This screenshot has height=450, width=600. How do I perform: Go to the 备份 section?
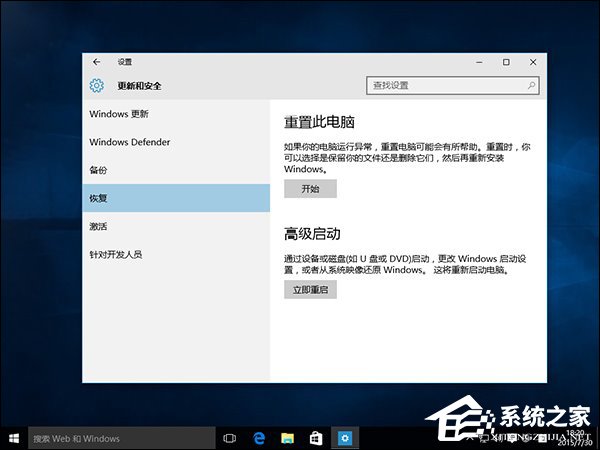pos(98,170)
